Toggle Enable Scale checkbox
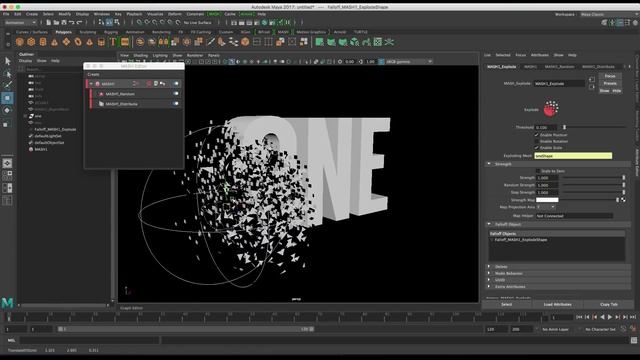The image size is (640, 360). click(537, 148)
